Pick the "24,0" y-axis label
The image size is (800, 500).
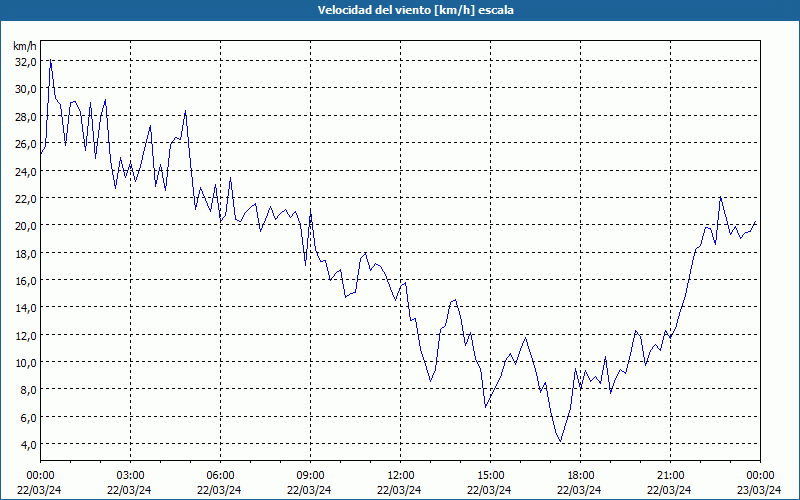click(26, 171)
